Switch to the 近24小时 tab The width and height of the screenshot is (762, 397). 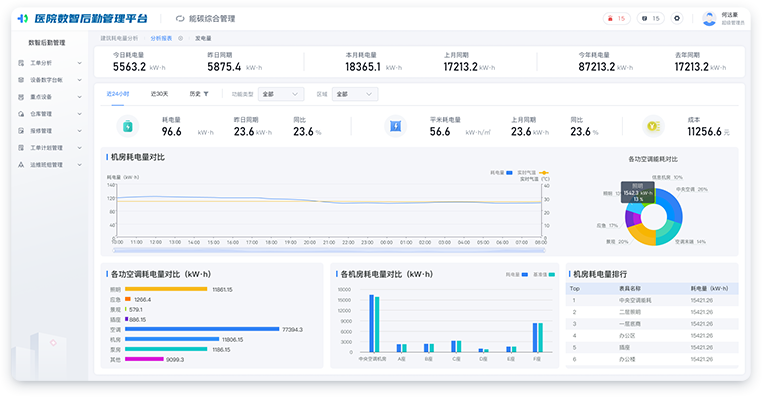coord(118,94)
